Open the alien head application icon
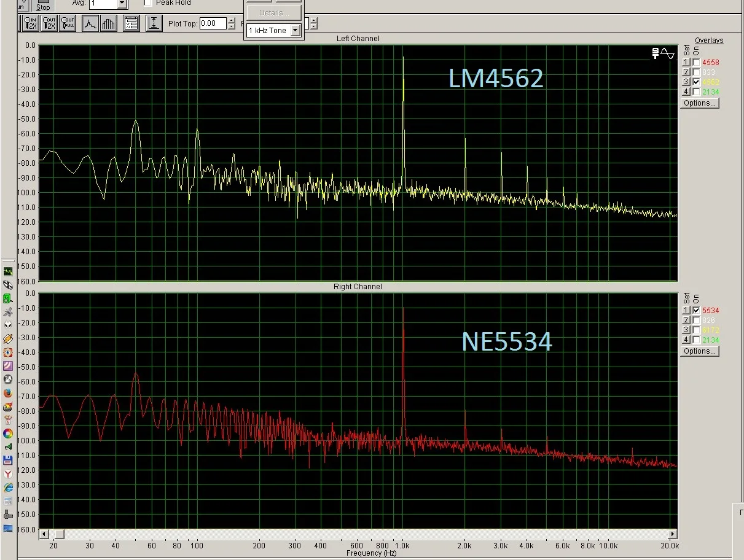The image size is (744, 560). point(8,325)
